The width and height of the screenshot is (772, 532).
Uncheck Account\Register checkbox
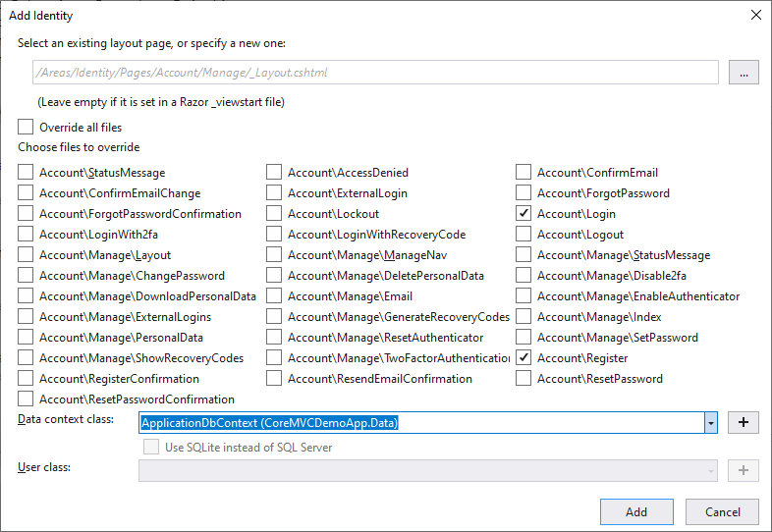[524, 358]
